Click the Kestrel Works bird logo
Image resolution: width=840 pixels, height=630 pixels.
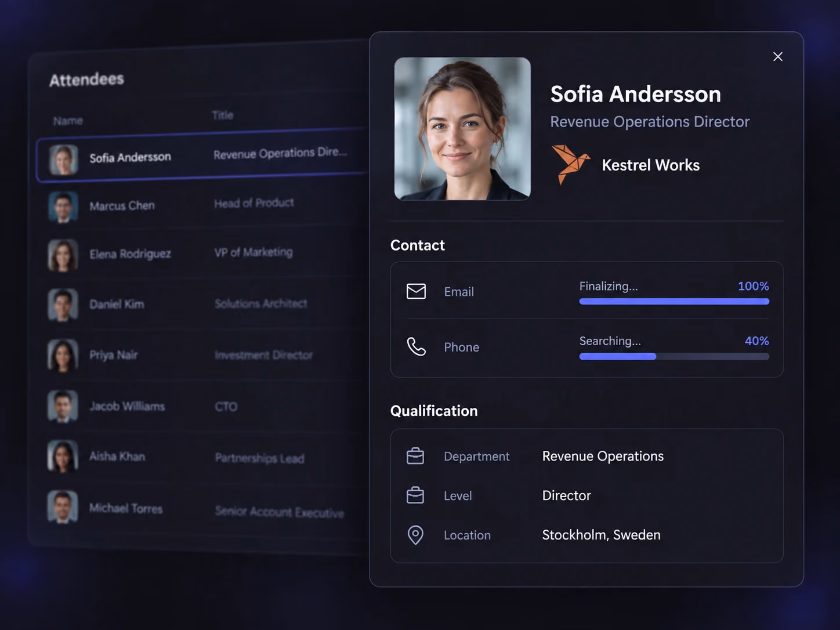point(570,165)
